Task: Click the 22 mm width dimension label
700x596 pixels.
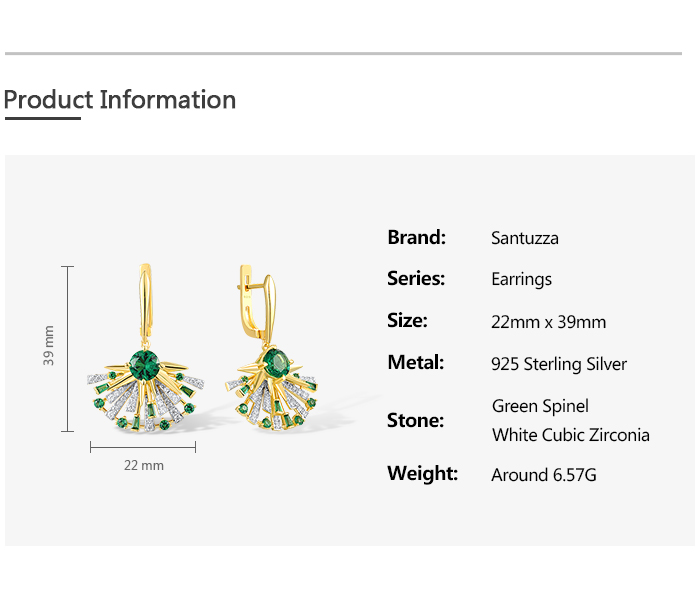Action: point(143,465)
